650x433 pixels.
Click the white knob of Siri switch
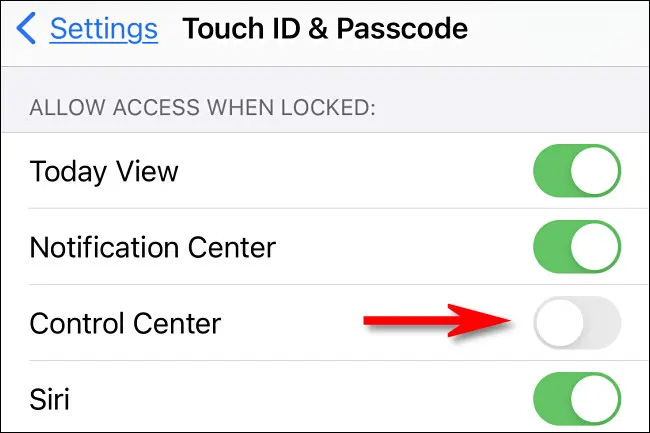tap(595, 399)
